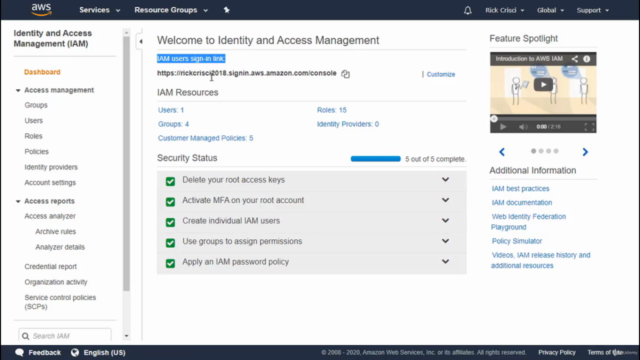The width and height of the screenshot is (640, 360).
Task: Mute the video with the volume icon
Action: point(523,127)
